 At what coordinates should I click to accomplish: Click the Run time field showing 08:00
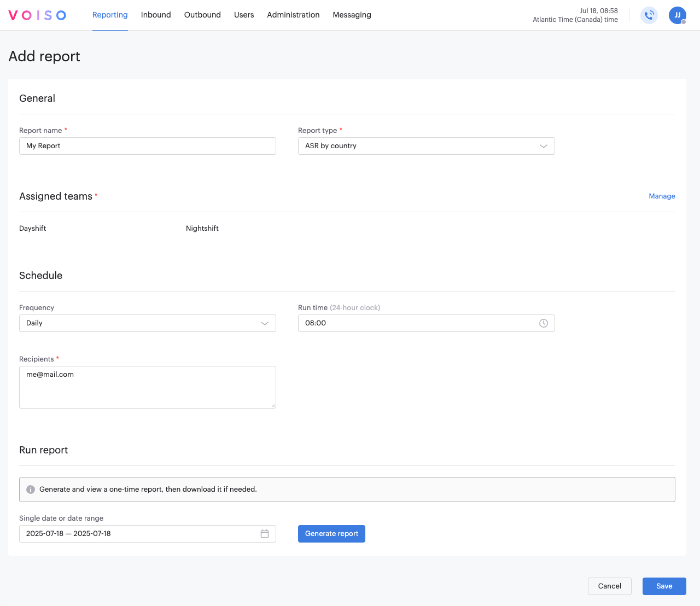427,323
